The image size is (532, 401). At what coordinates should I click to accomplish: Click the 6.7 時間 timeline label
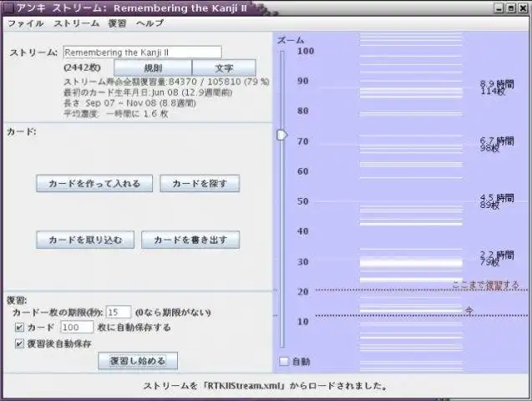point(497,140)
